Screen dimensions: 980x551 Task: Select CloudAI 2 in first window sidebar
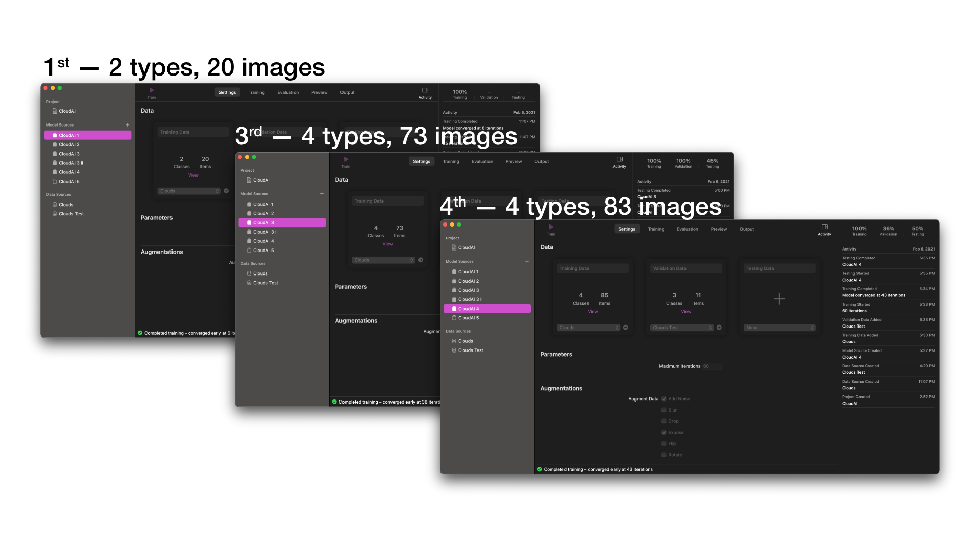point(88,144)
